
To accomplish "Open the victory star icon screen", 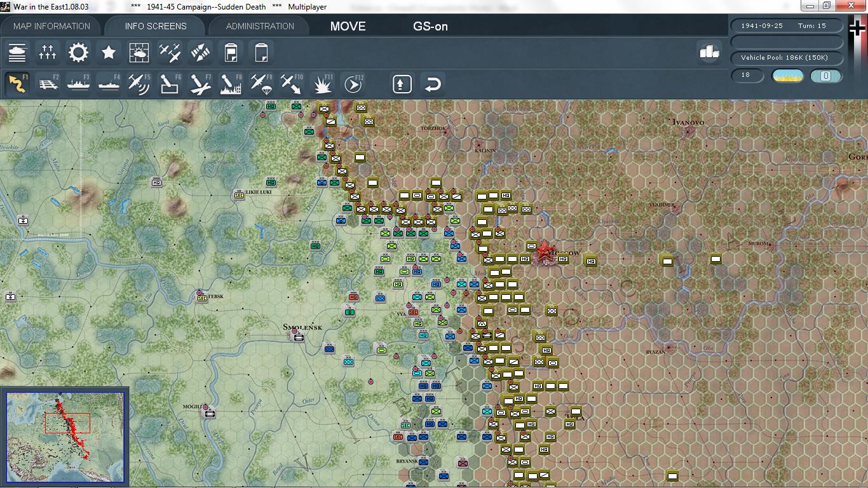I will (x=109, y=52).
